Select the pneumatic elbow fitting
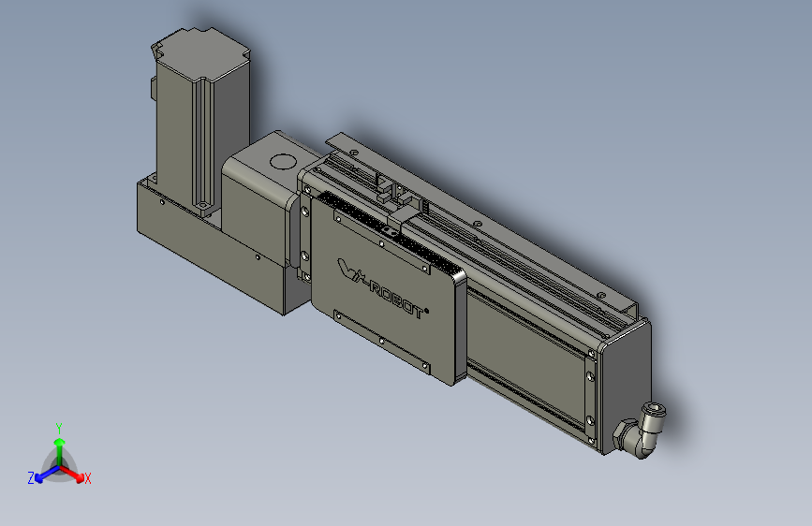The image size is (812, 526). point(640,430)
